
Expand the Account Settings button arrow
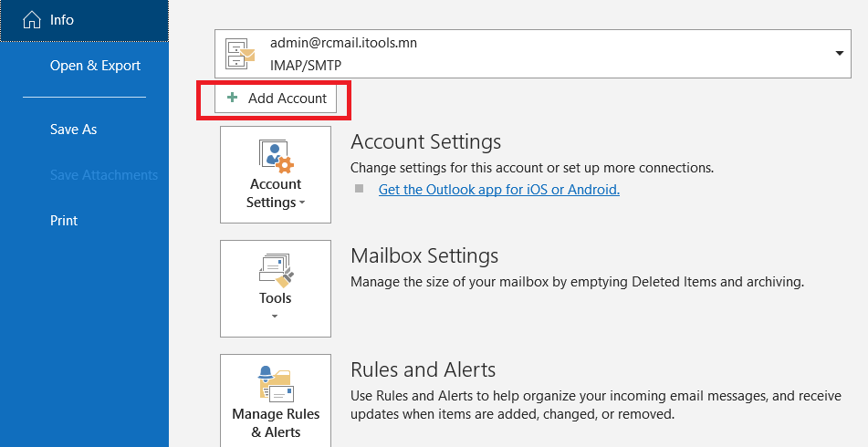[302, 203]
